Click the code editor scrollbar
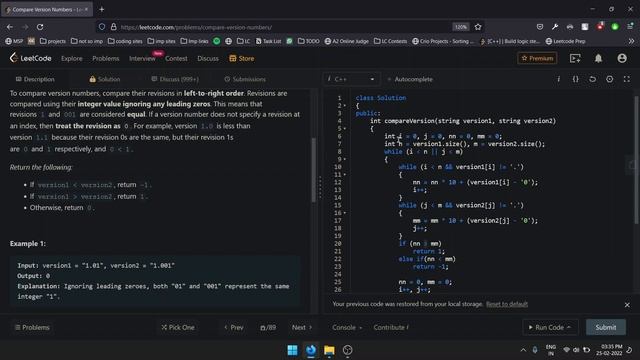Image resolution: width=640 pixels, height=360 pixels. click(x=636, y=159)
